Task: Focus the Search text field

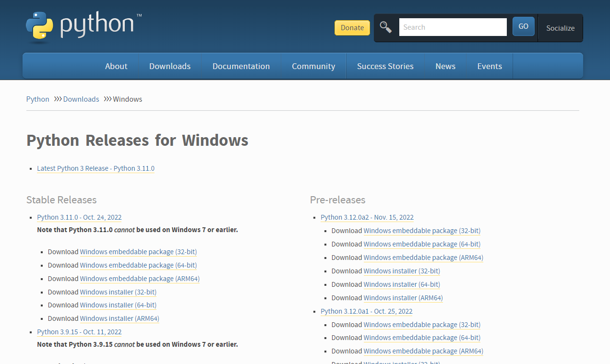Action: pos(453,27)
